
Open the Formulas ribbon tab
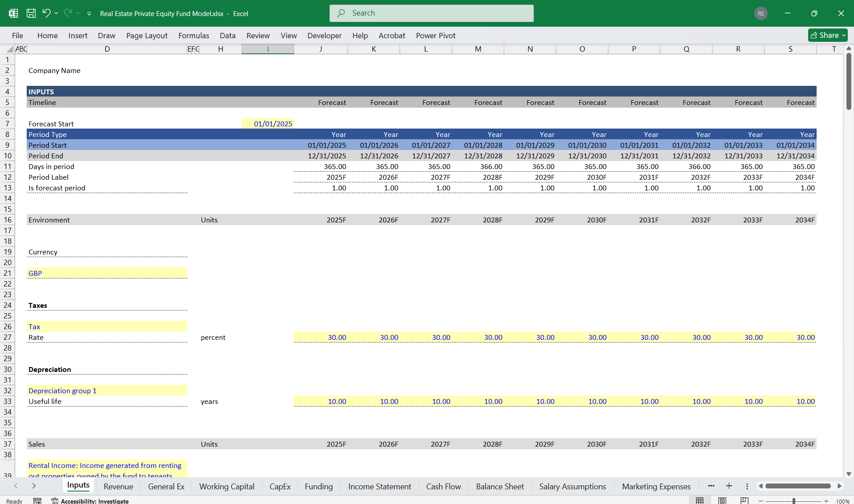coord(194,36)
